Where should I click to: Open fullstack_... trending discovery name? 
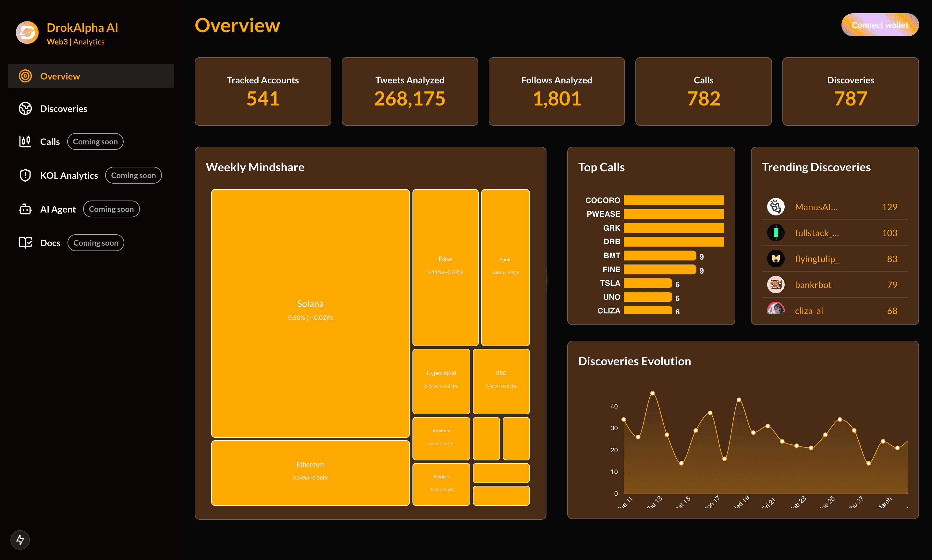pos(817,233)
